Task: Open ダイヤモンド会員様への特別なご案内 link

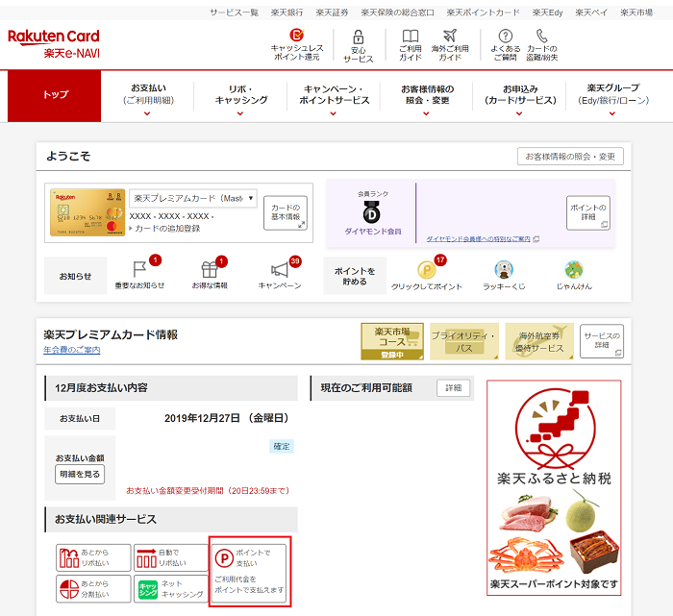Action: pyautogui.click(x=478, y=239)
